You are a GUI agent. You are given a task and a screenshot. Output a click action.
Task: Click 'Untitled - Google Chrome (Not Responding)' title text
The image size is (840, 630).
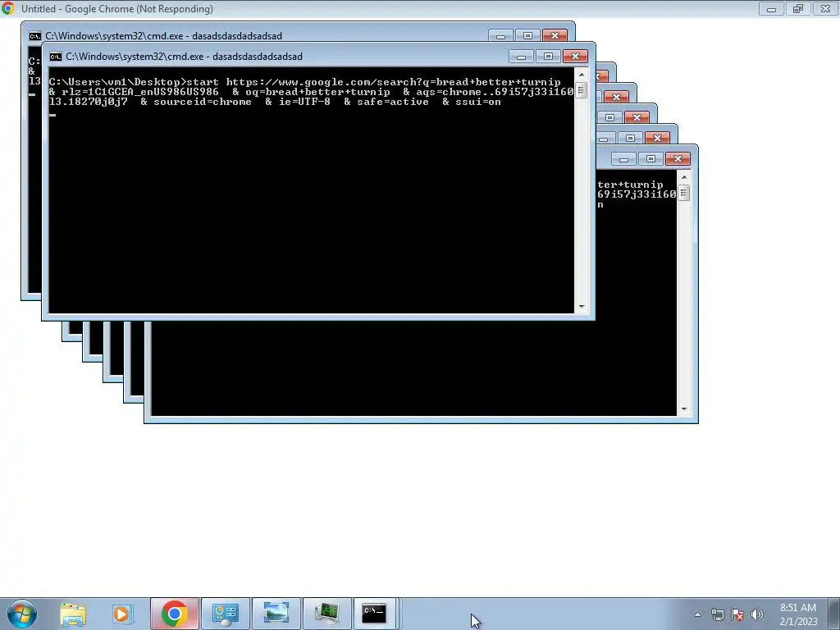pos(117,8)
